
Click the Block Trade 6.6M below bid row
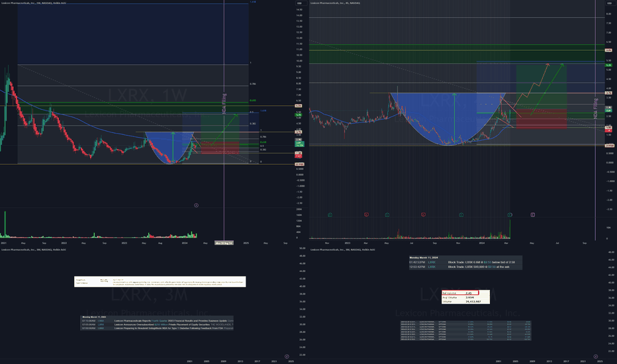(465, 262)
